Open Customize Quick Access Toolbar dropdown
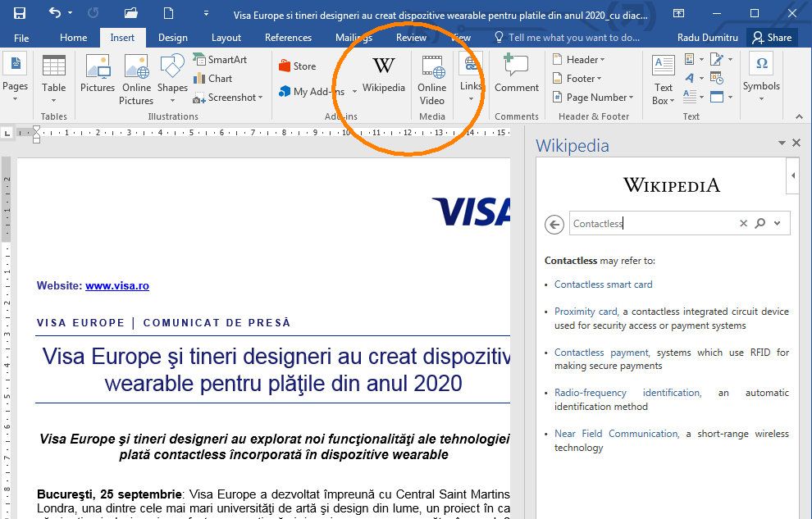Image resolution: width=812 pixels, height=519 pixels. coord(206,13)
